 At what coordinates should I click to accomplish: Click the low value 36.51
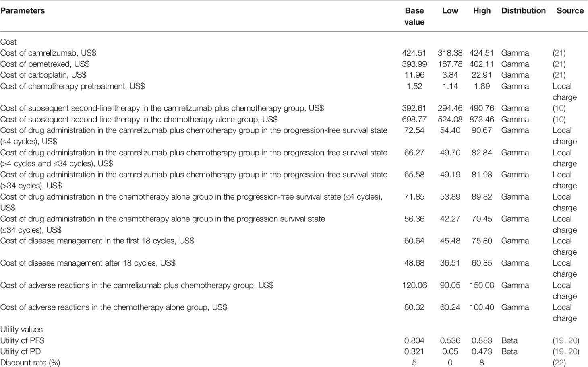450,263
